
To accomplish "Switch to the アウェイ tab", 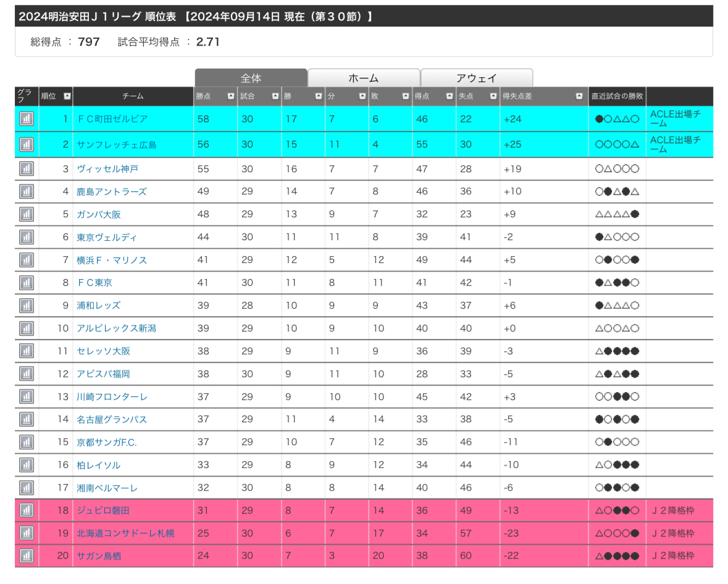I will click(476, 78).
